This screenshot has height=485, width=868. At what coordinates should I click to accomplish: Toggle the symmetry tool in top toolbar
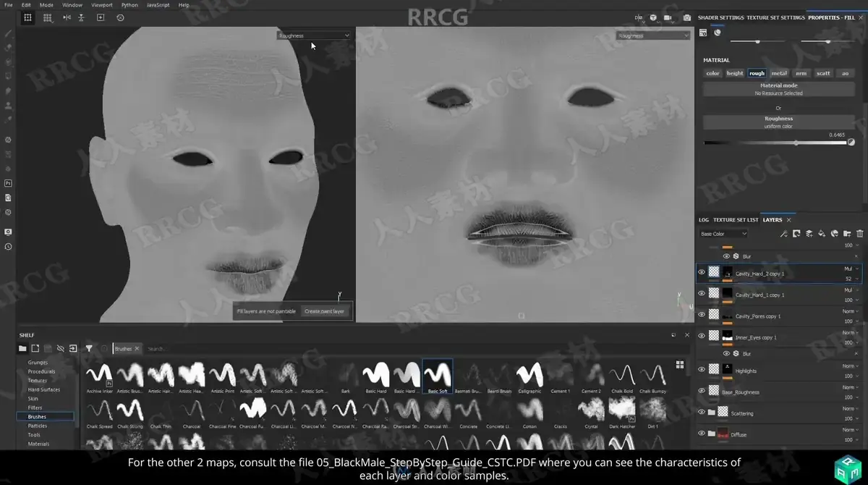pos(67,17)
